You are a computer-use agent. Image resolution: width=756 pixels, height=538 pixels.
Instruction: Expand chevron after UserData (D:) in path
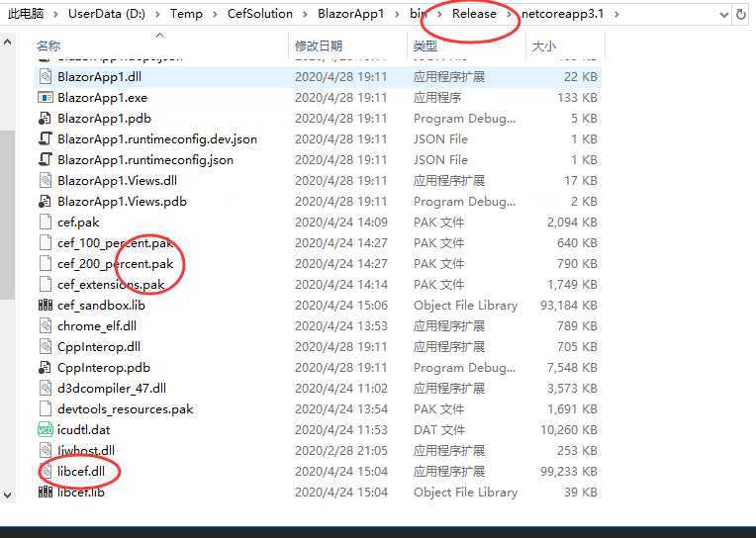157,14
